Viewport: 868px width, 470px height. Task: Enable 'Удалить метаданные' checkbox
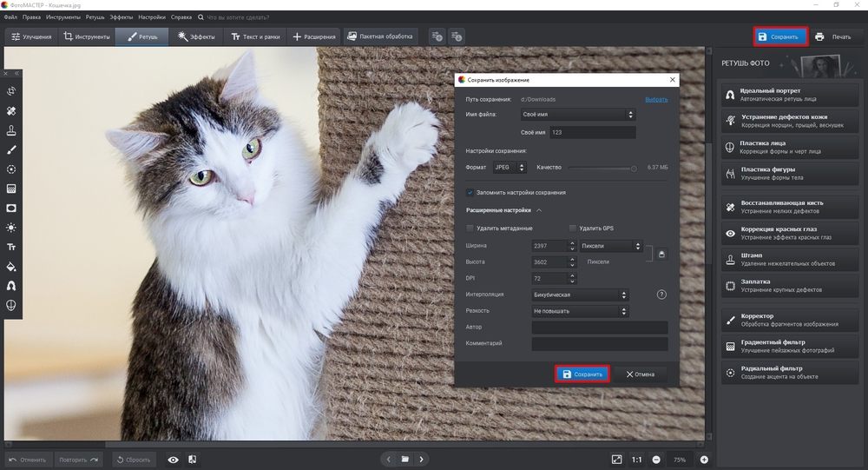[x=470, y=228]
